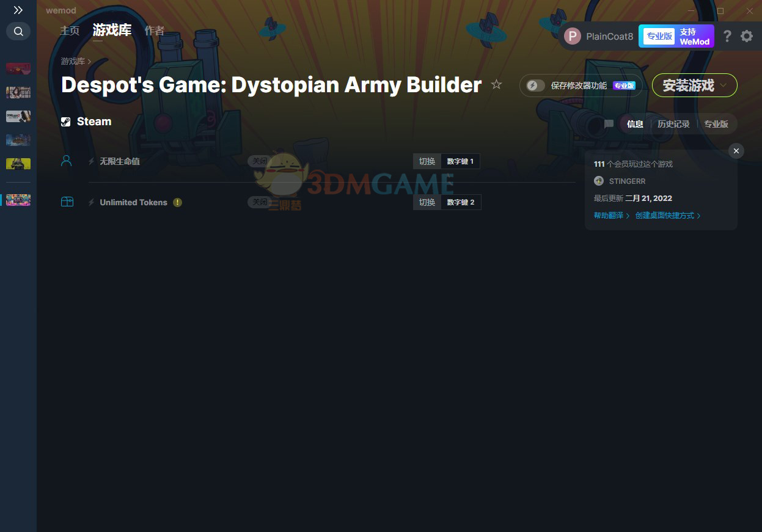Toggle the Unlimited Tokens cheat switch
Screen dimensions: 762x532
coord(260,202)
